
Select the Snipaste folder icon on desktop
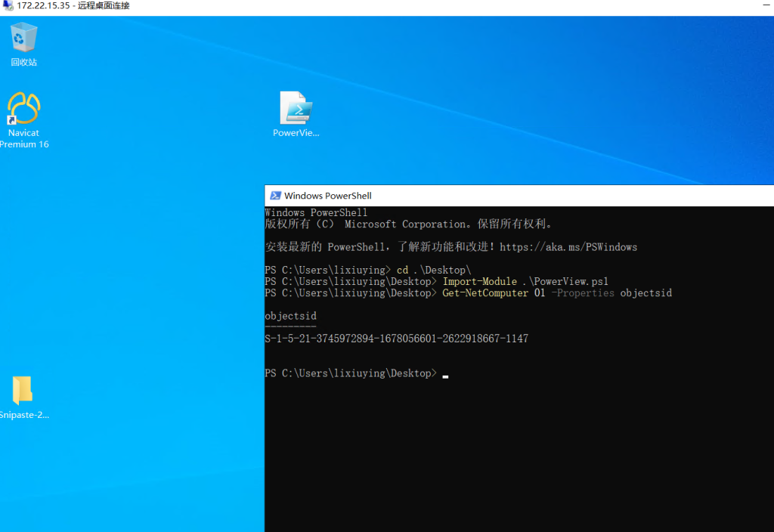click(x=23, y=391)
